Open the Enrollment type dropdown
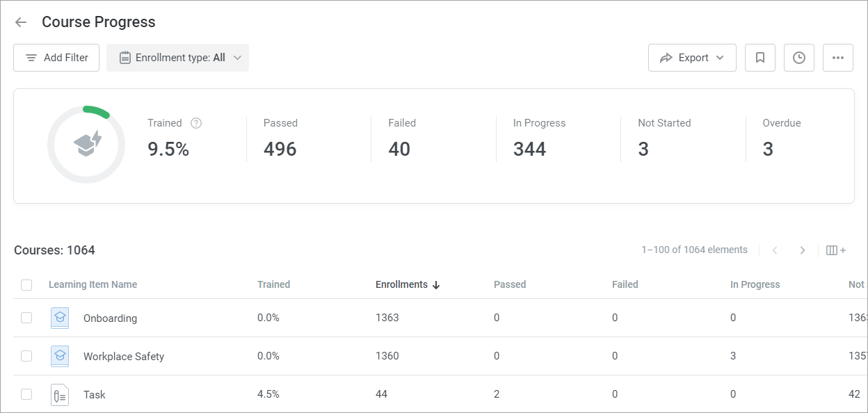Viewport: 868px width, 413px height. [178, 58]
